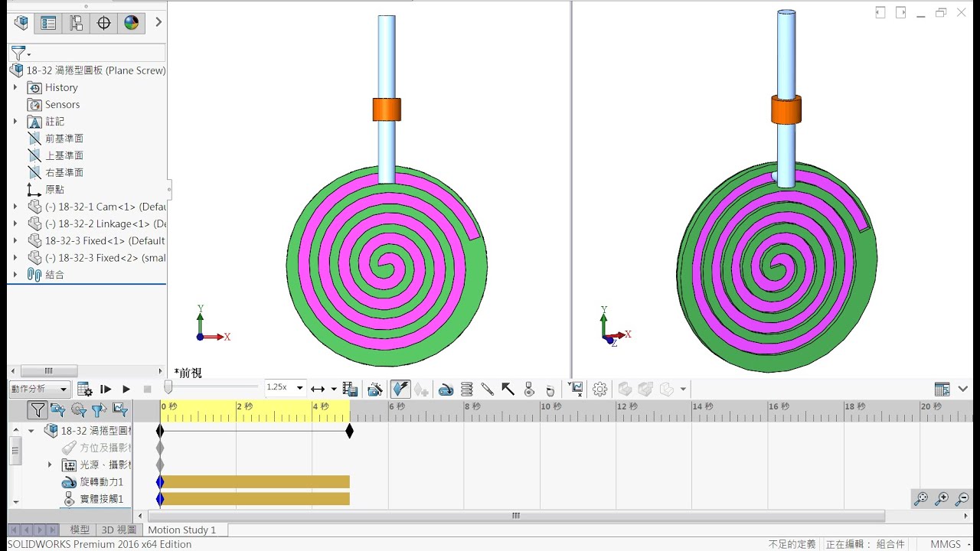
Task: Add Gravity from the toolbar
Action: click(x=549, y=389)
